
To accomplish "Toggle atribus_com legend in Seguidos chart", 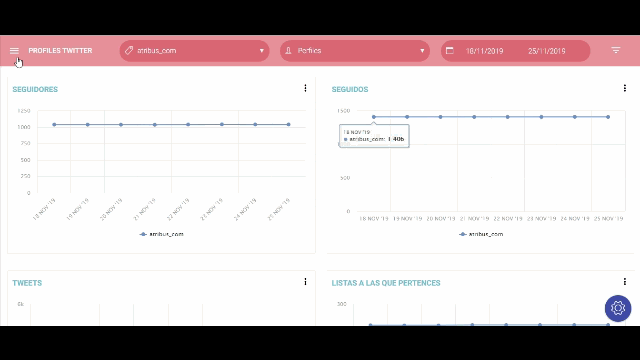I will click(481, 234).
